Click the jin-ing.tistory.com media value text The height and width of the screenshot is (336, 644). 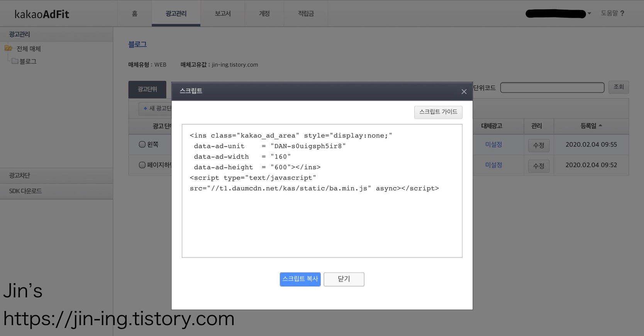(x=235, y=65)
